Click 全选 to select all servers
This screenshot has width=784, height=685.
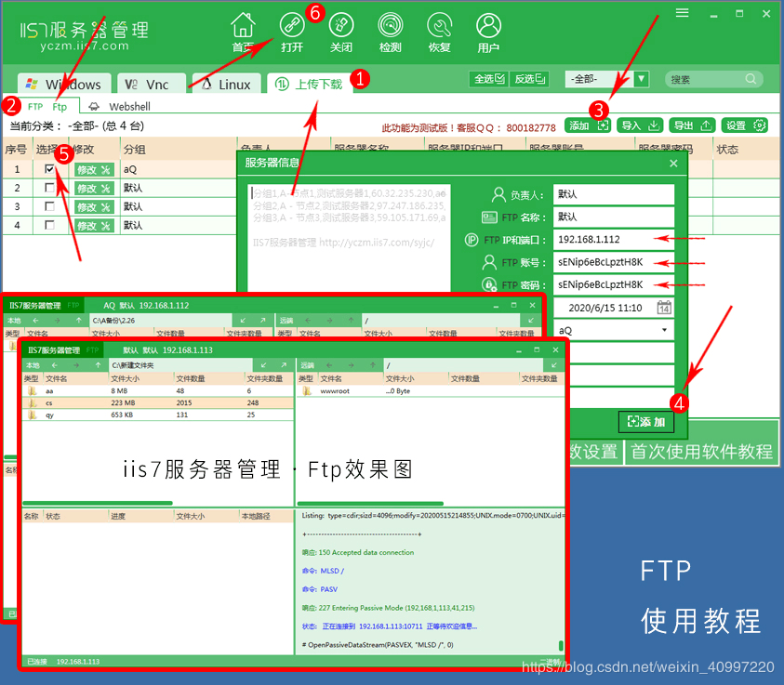(489, 79)
